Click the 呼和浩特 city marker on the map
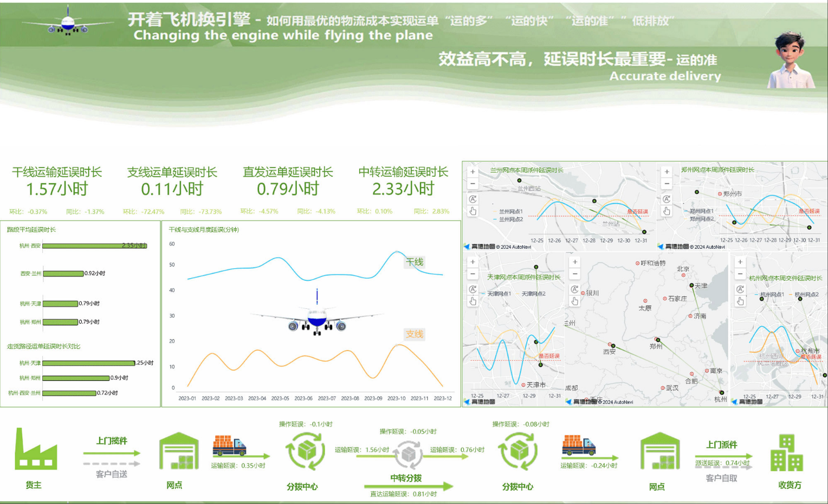 pyautogui.click(x=638, y=263)
